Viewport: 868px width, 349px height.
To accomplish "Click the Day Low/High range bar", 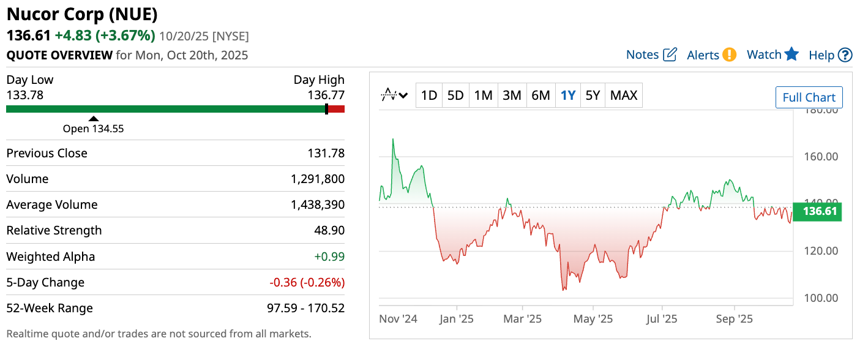I will pos(175,109).
